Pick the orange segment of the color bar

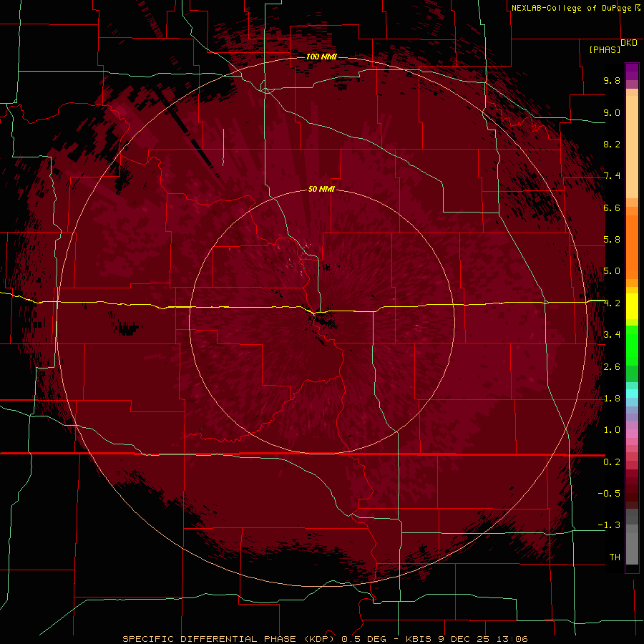(632, 246)
